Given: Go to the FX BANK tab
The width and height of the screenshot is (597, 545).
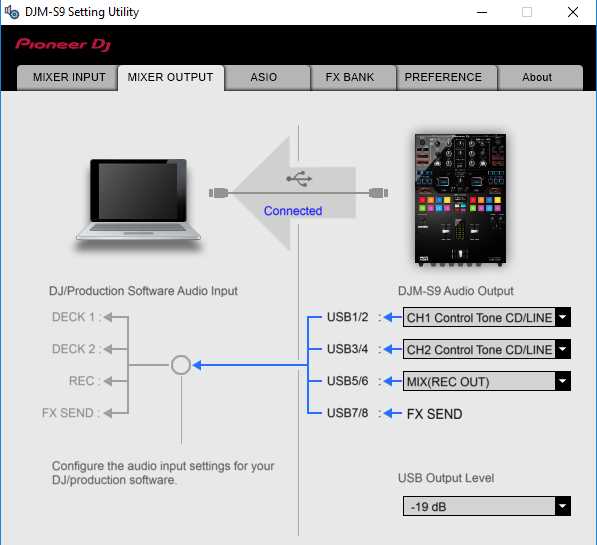Looking at the screenshot, I should [353, 77].
